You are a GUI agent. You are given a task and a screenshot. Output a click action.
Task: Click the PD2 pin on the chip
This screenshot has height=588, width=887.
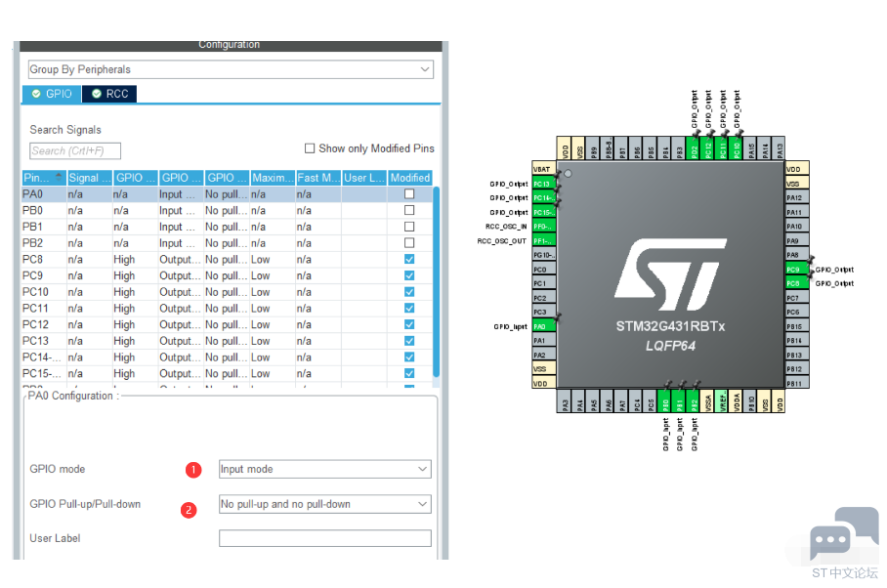tap(694, 148)
